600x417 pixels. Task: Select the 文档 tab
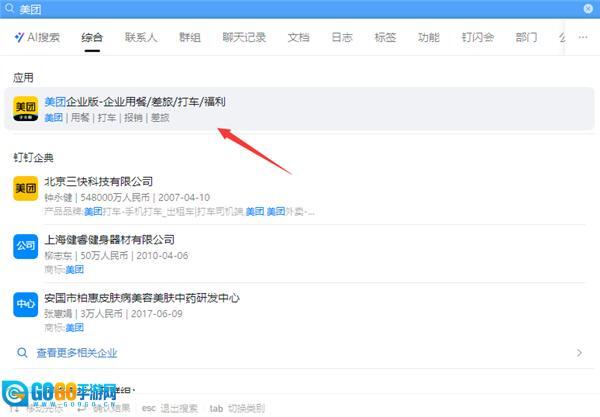(298, 38)
